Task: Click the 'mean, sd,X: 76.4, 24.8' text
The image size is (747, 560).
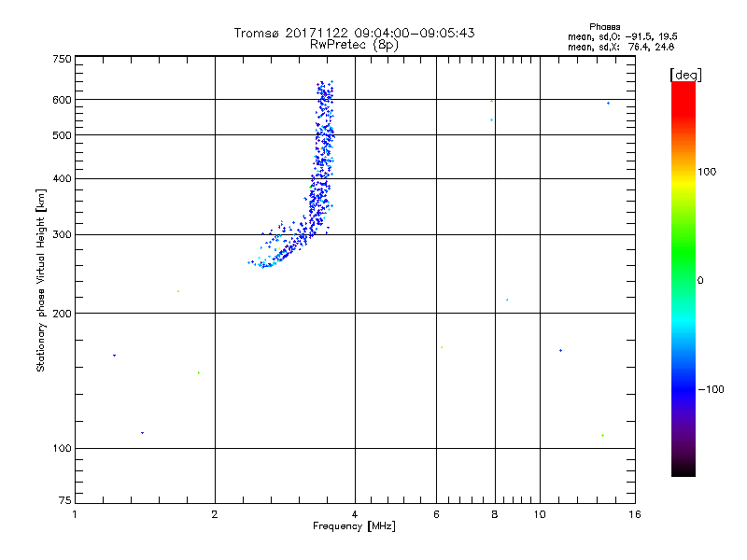Action: [x=621, y=47]
